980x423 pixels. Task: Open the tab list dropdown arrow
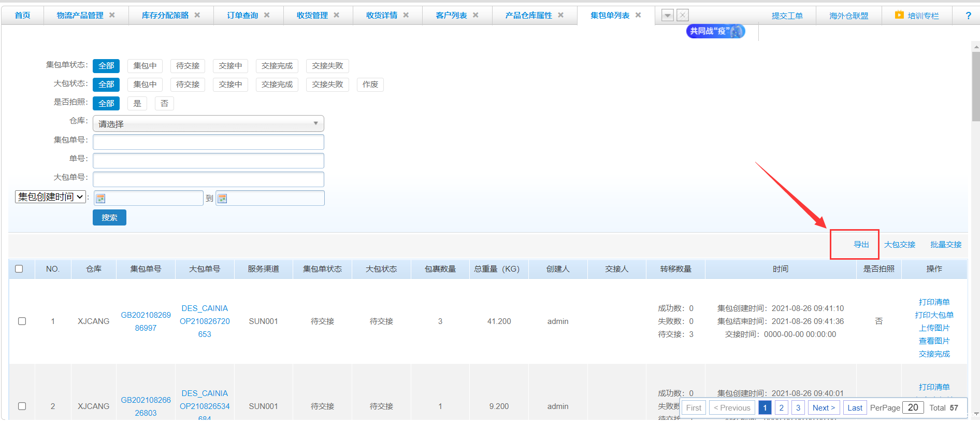668,16
